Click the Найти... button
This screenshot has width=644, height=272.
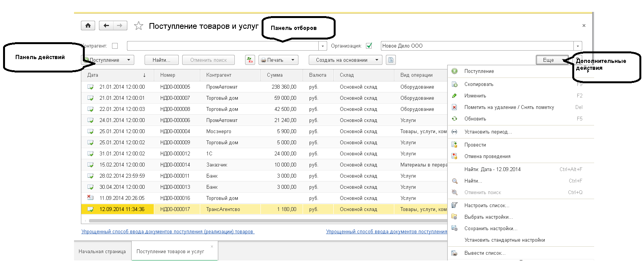(x=162, y=60)
